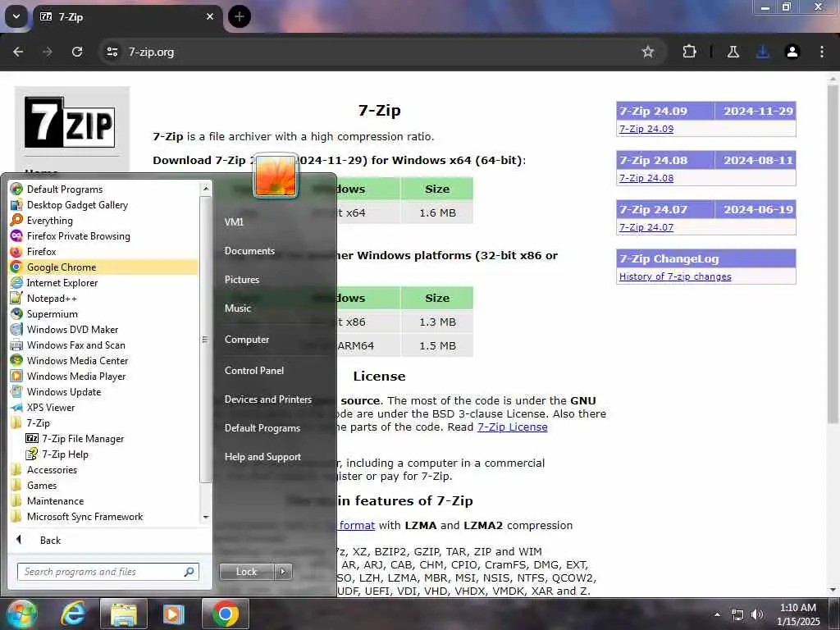Bookmark this page with the star

click(x=648, y=52)
